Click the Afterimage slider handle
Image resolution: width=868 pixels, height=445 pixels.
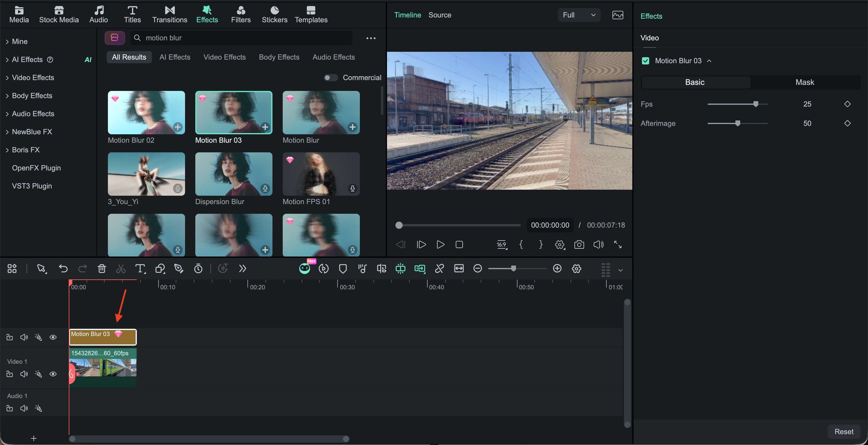(737, 123)
